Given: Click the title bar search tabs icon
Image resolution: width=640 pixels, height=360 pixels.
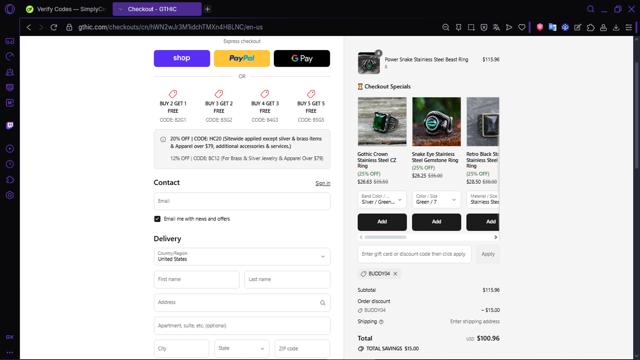Looking at the screenshot, I should pos(590,9).
